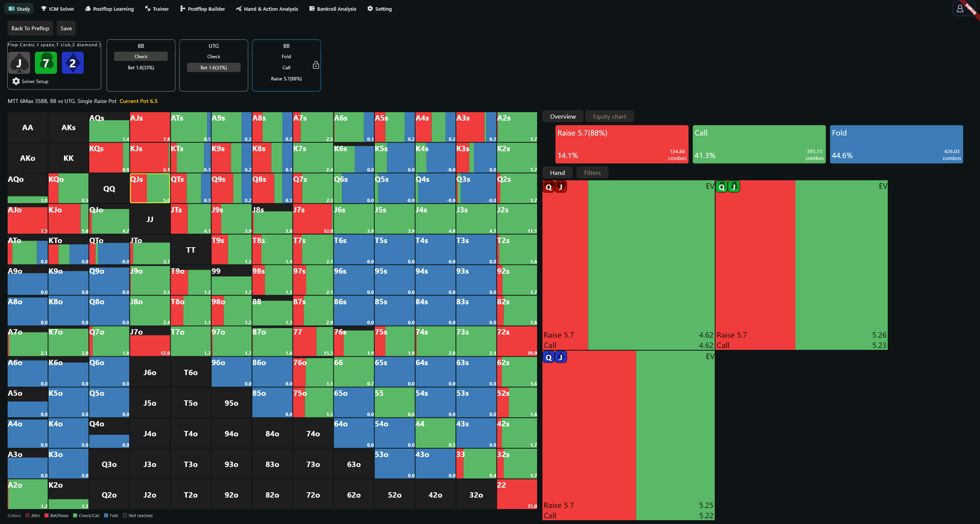Click the Save button
The image size is (980, 524).
pyautogui.click(x=66, y=28)
